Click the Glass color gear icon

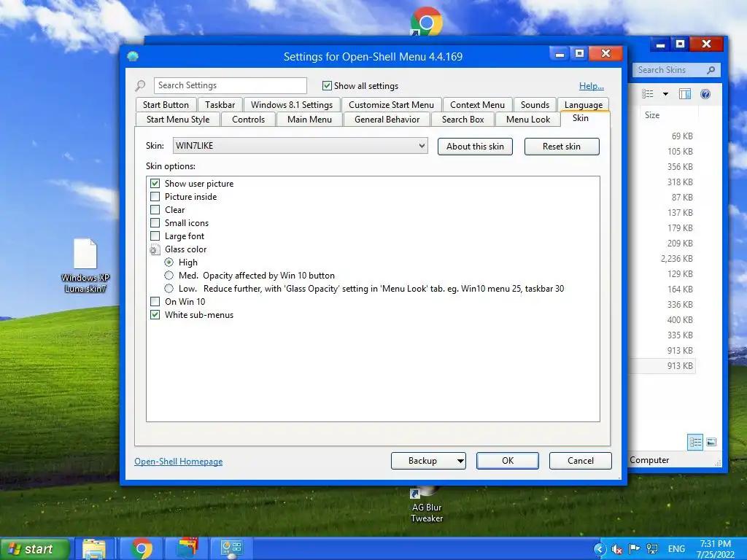[155, 249]
